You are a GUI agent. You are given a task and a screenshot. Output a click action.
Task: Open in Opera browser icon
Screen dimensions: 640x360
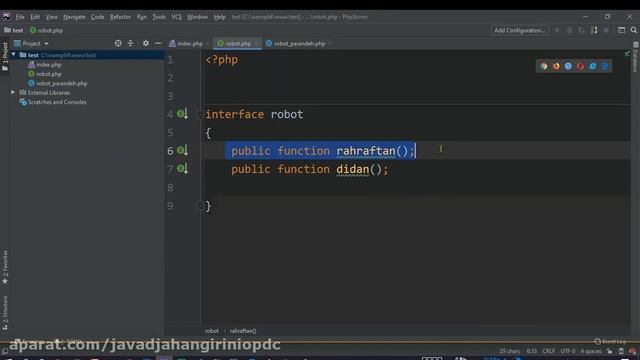(x=580, y=66)
